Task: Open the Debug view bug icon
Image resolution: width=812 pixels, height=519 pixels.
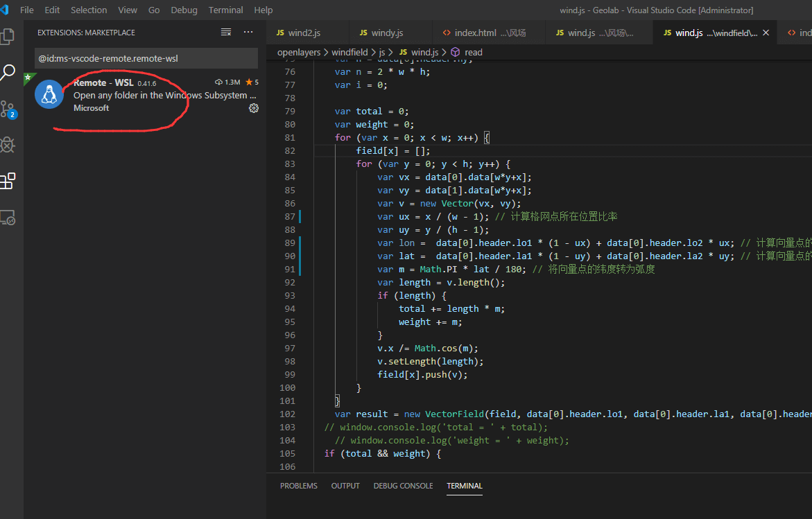Action: pos(8,145)
